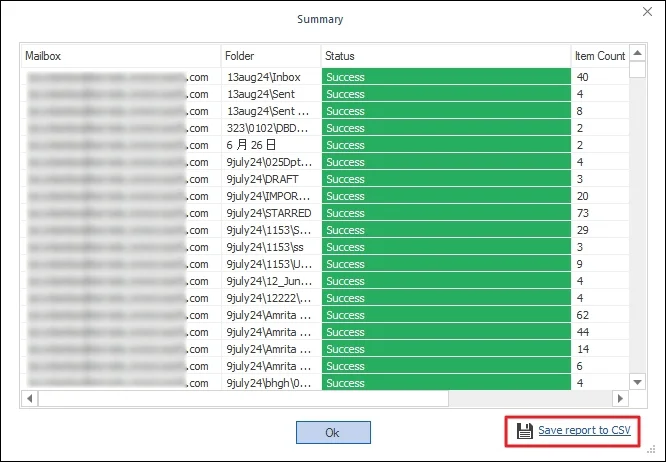This screenshot has width=666, height=462.
Task: Select the 323\0102\DBD... folder cell
Action: coord(271,128)
